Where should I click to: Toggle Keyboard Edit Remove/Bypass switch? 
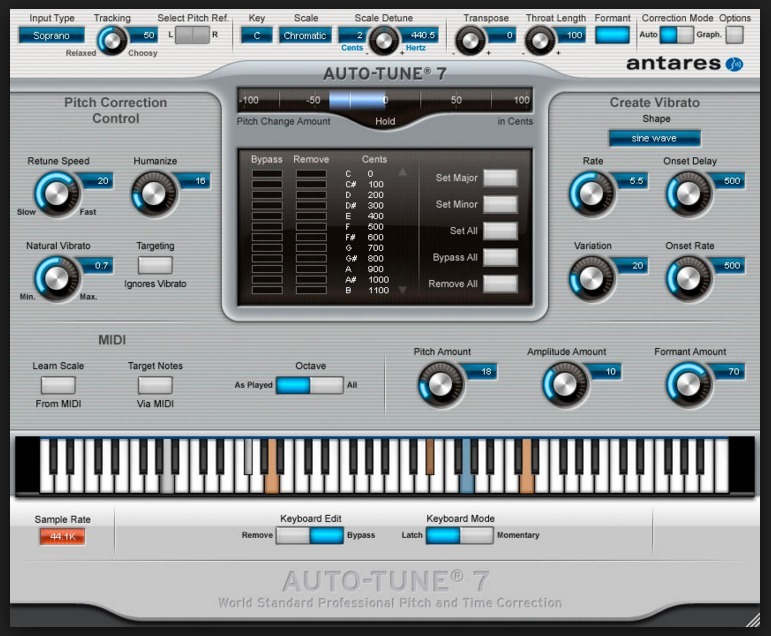[309, 535]
